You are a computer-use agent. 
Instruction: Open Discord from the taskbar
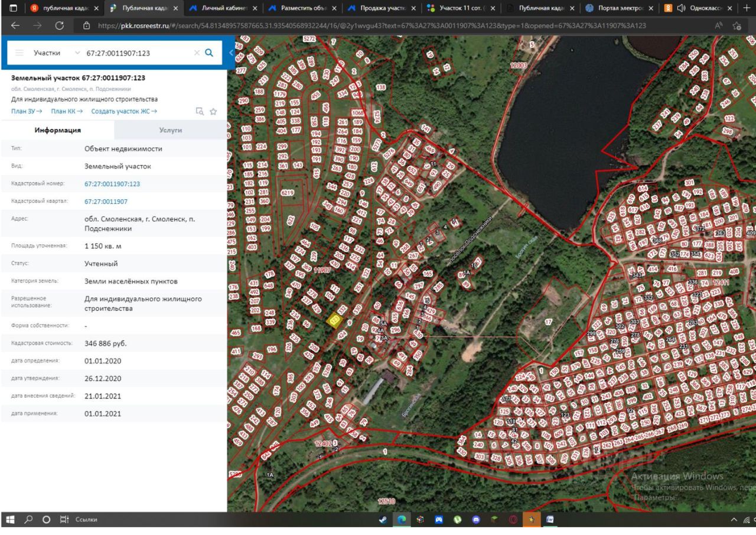(x=476, y=520)
